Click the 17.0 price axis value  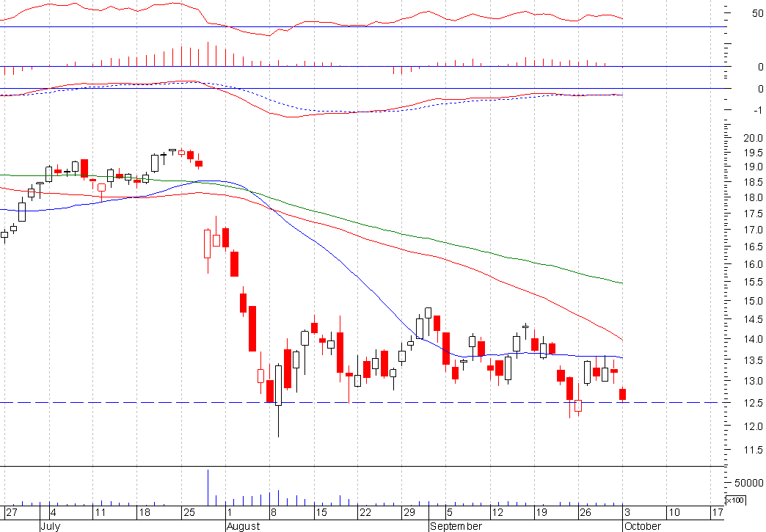click(753, 230)
